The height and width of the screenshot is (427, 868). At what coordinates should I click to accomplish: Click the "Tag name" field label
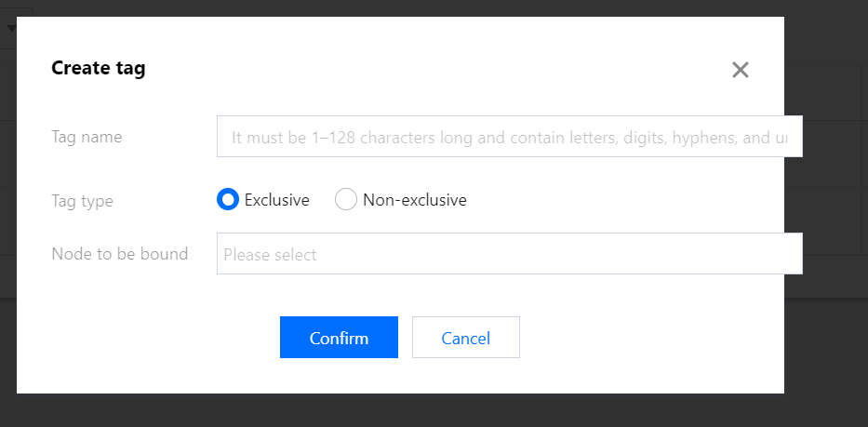[87, 138]
